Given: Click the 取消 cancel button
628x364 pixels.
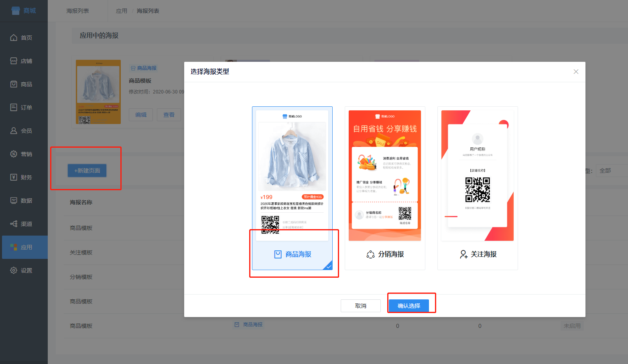Looking at the screenshot, I should pos(361,306).
